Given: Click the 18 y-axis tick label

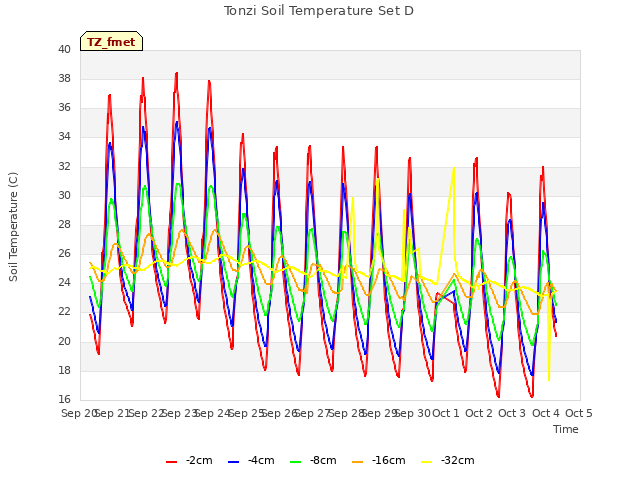Looking at the screenshot, I should 64,371.
